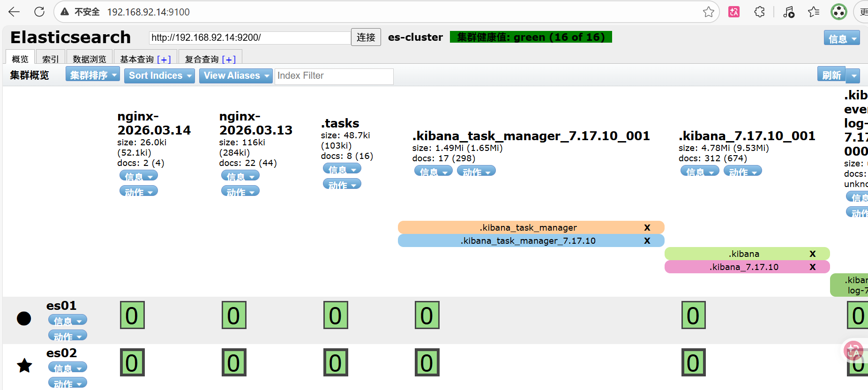Open the Sort Indices dropdown

coord(159,75)
